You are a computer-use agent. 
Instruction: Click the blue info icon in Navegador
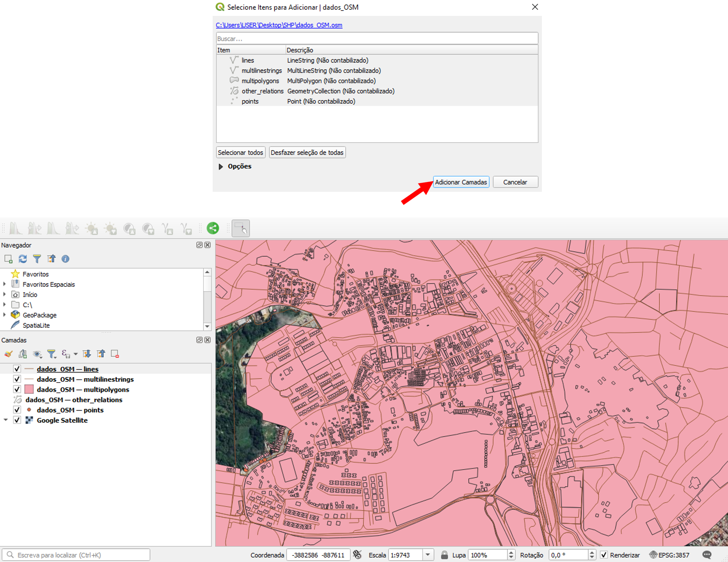point(66,259)
